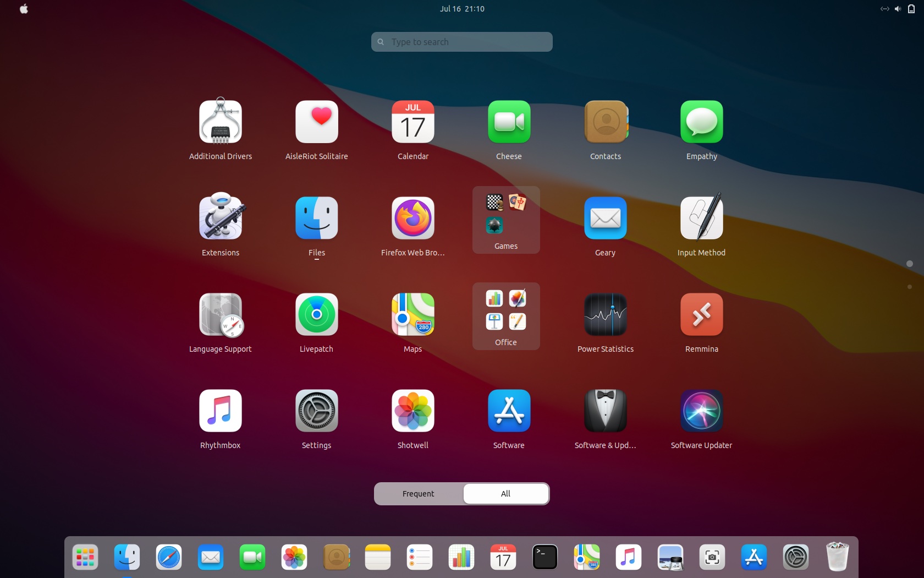The height and width of the screenshot is (578, 924).
Task: Switch to All apps view
Action: tap(506, 494)
